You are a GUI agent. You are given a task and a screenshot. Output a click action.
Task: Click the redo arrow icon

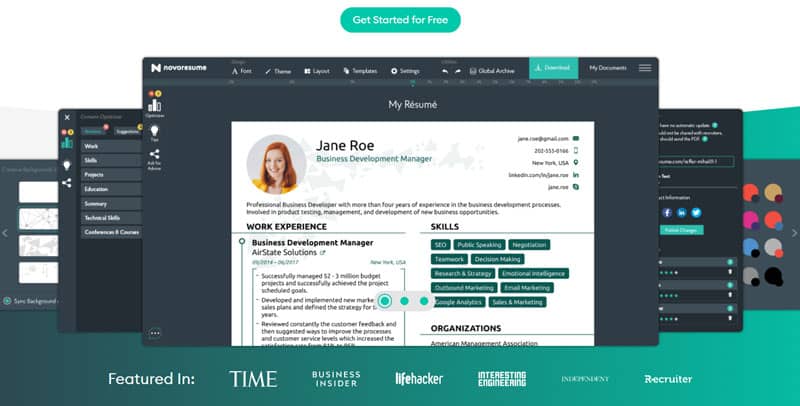tap(458, 71)
